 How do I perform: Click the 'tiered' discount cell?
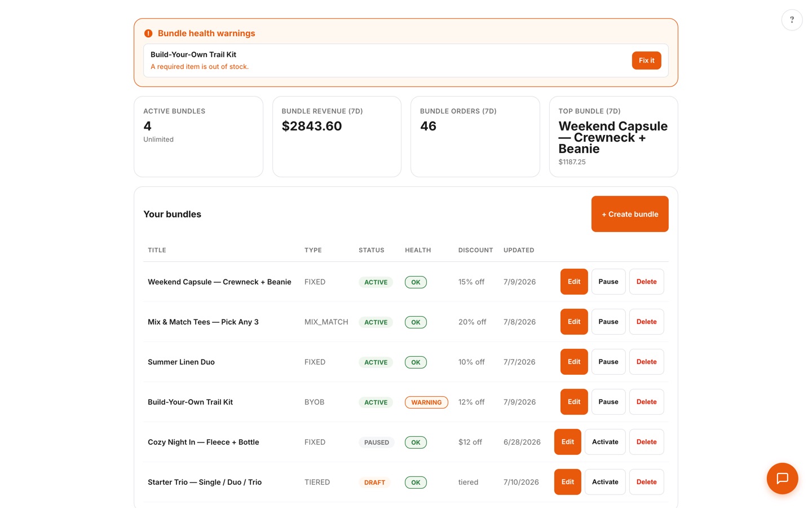[469, 482]
